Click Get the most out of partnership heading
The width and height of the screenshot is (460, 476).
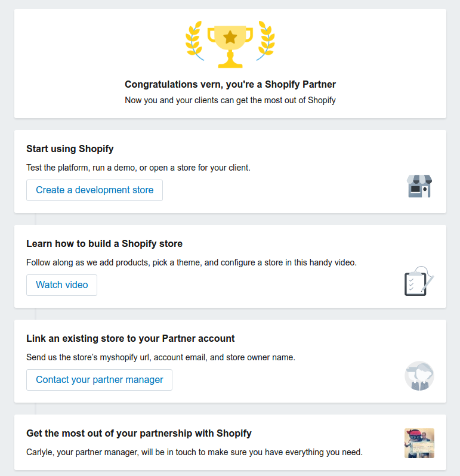click(x=139, y=433)
